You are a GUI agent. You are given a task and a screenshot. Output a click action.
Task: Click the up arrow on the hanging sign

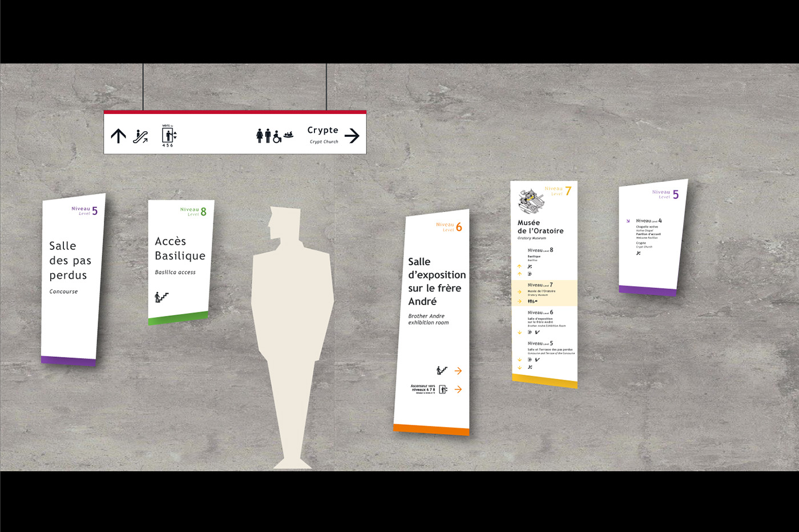(118, 136)
